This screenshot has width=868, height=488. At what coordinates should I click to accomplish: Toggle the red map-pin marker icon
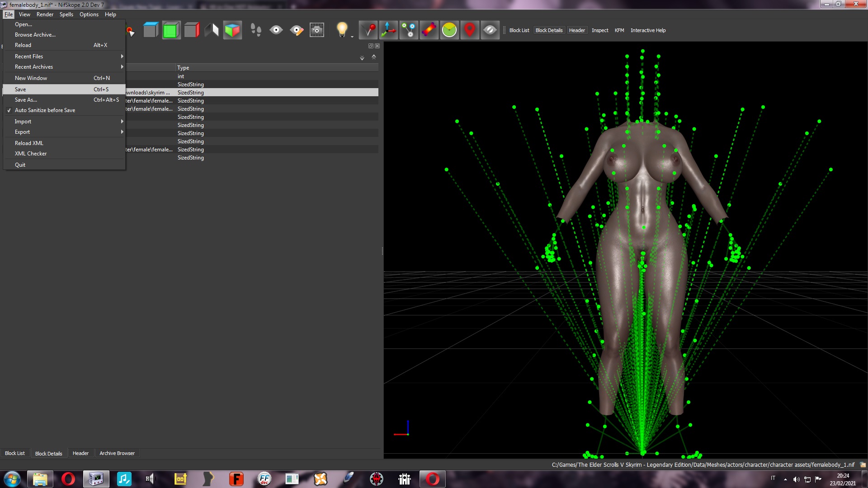click(470, 30)
